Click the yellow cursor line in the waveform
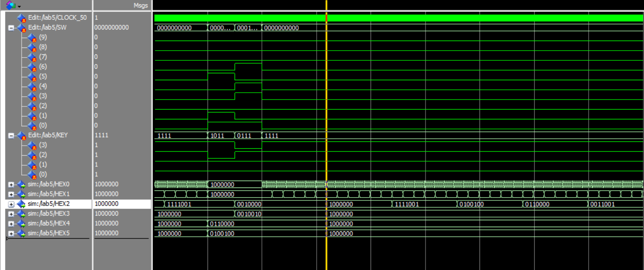The width and height of the screenshot is (644, 270). click(326, 115)
